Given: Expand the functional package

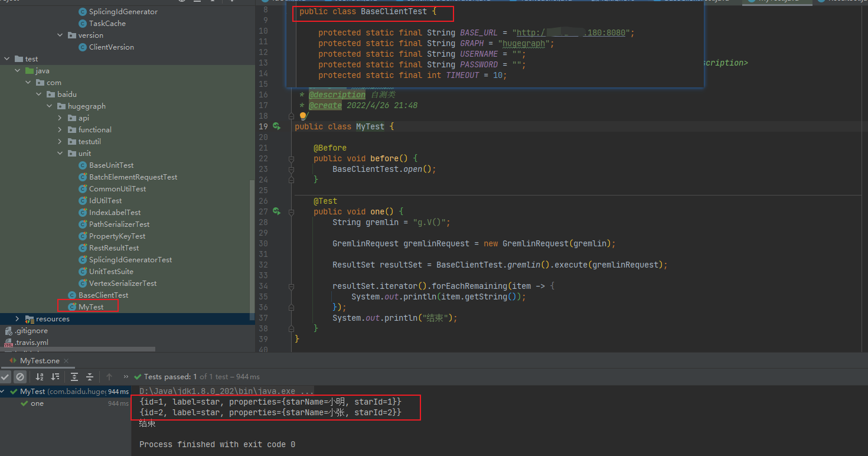Looking at the screenshot, I should pos(60,129).
